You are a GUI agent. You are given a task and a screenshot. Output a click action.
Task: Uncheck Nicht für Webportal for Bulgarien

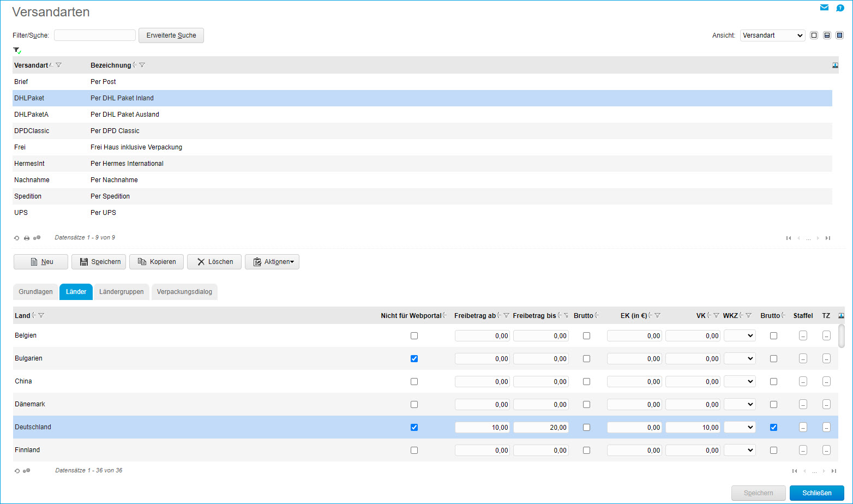coord(414,358)
